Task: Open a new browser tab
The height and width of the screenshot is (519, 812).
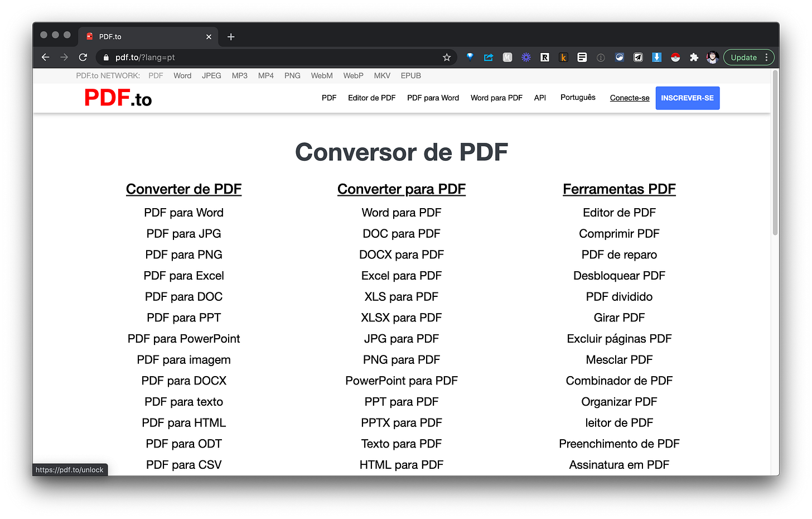Action: pyautogui.click(x=231, y=37)
